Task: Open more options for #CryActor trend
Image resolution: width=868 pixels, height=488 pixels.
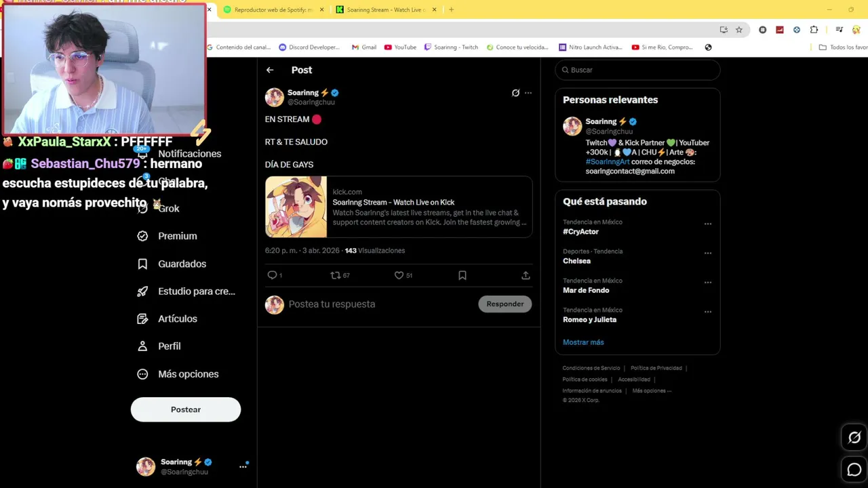Action: [708, 224]
